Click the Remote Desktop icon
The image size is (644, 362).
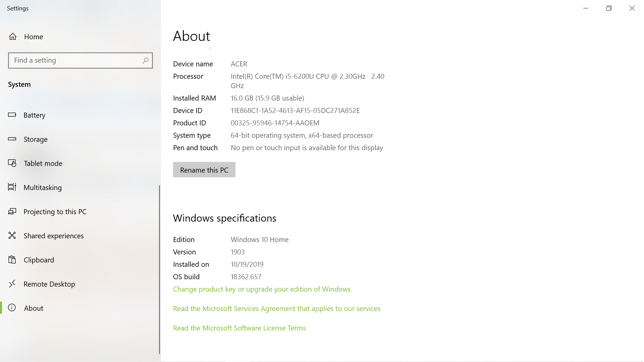click(12, 284)
